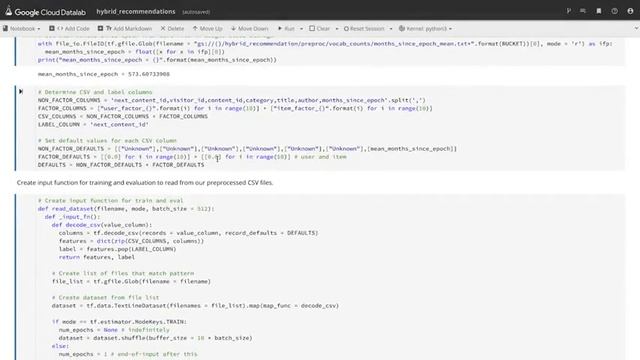
Task: Click the Add Code button
Action: click(69, 29)
